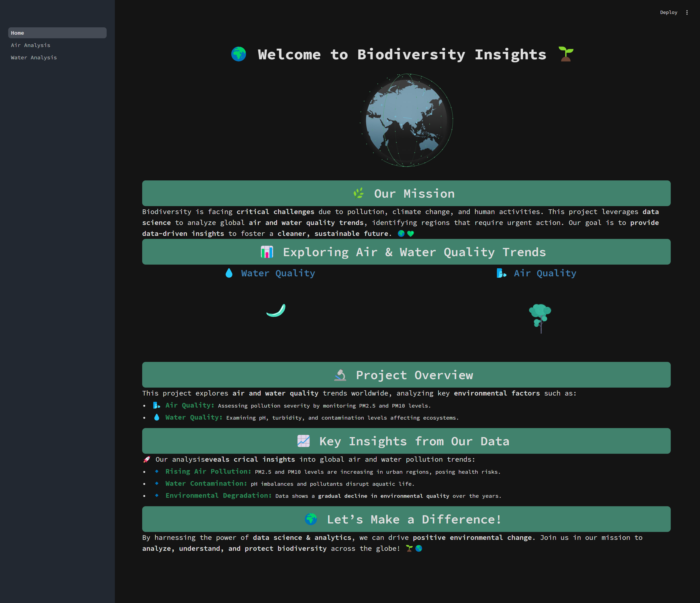Click the rocket icon before the analysis summary

[x=147, y=459]
